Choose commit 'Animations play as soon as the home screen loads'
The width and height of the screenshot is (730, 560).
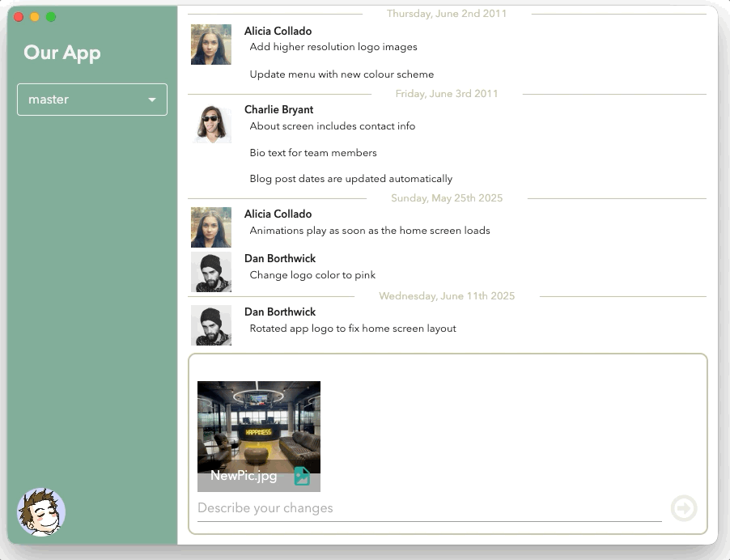click(x=370, y=231)
